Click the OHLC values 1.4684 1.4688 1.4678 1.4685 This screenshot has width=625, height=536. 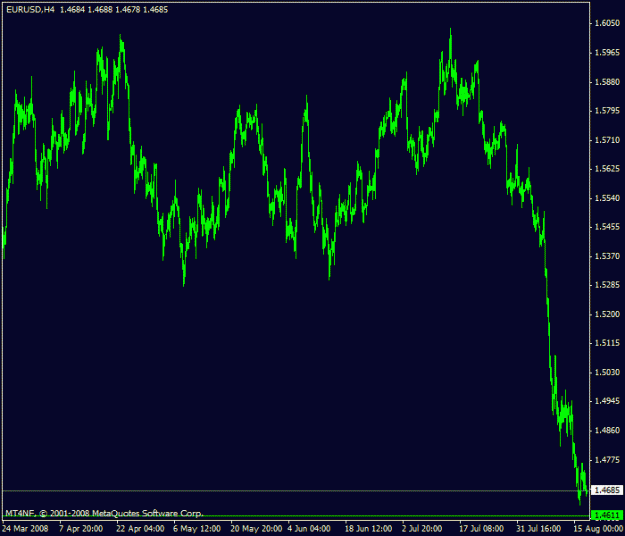point(114,10)
